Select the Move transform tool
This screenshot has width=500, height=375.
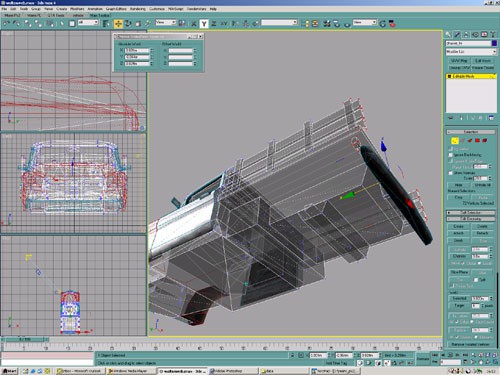pyautogui.click(x=118, y=24)
